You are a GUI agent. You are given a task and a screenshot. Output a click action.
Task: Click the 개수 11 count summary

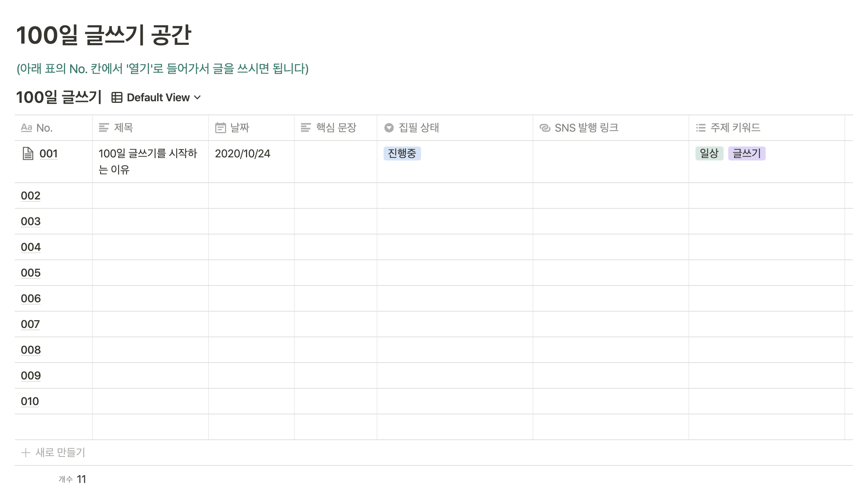click(73, 479)
